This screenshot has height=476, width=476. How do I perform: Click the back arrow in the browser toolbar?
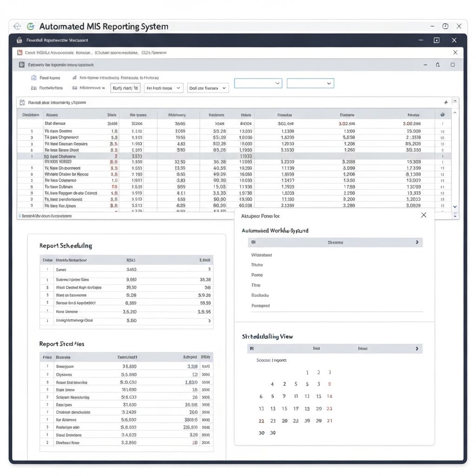click(x=17, y=26)
